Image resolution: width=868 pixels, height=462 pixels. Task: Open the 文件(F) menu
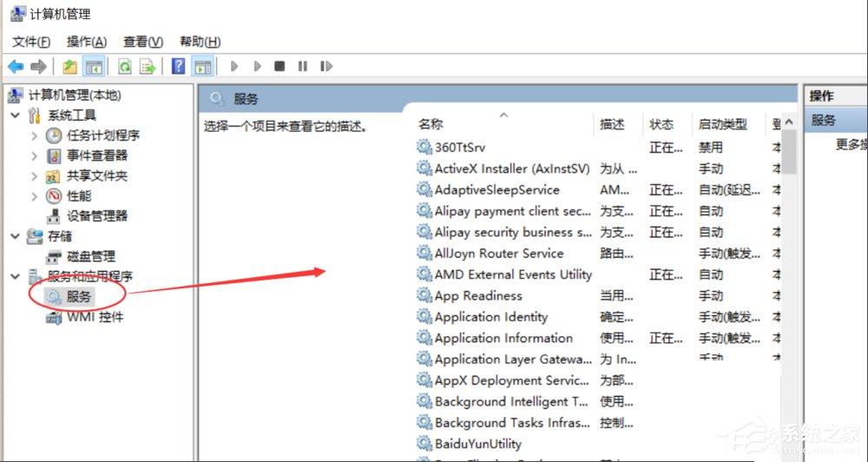tap(31, 42)
